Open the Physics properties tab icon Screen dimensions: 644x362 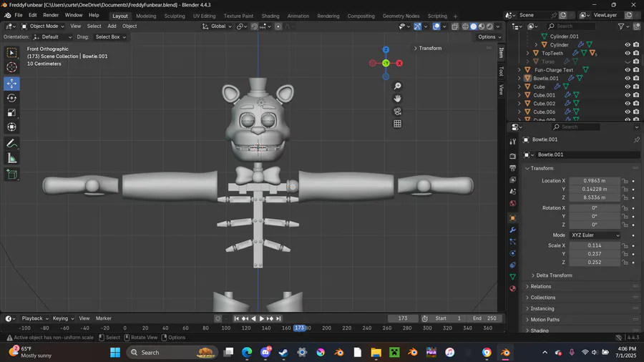[x=512, y=253]
